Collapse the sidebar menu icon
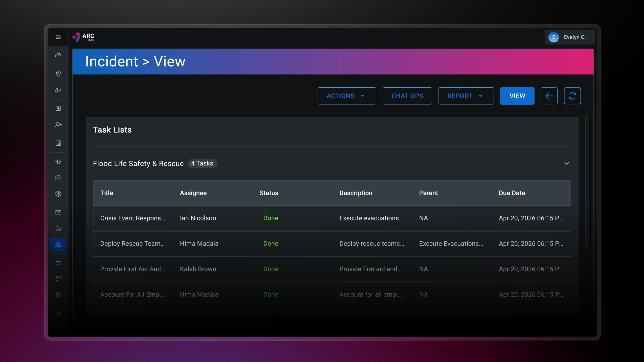This screenshot has height=362, width=644. tap(58, 37)
